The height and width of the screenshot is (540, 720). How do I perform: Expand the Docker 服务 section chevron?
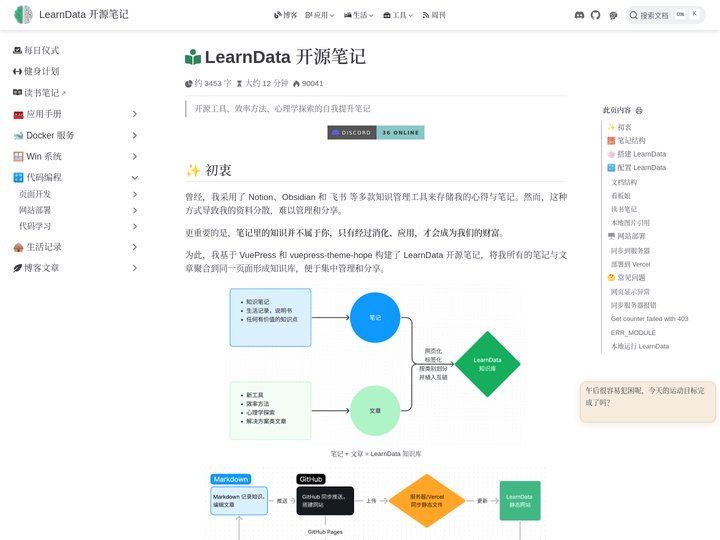(x=134, y=135)
